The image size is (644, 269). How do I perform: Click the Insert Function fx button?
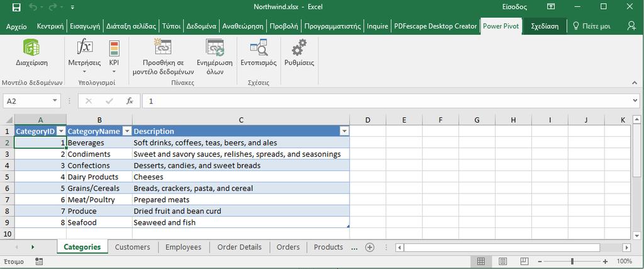coord(130,101)
